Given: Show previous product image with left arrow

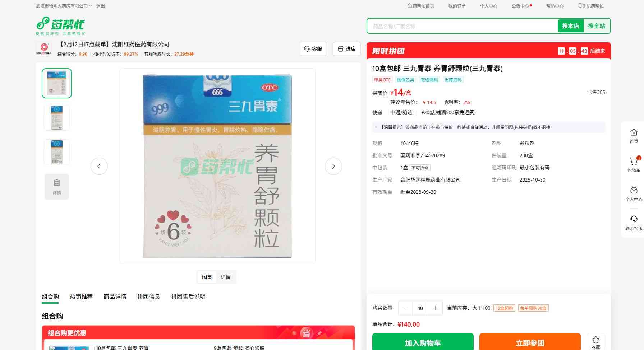Looking at the screenshot, I should 99,166.
